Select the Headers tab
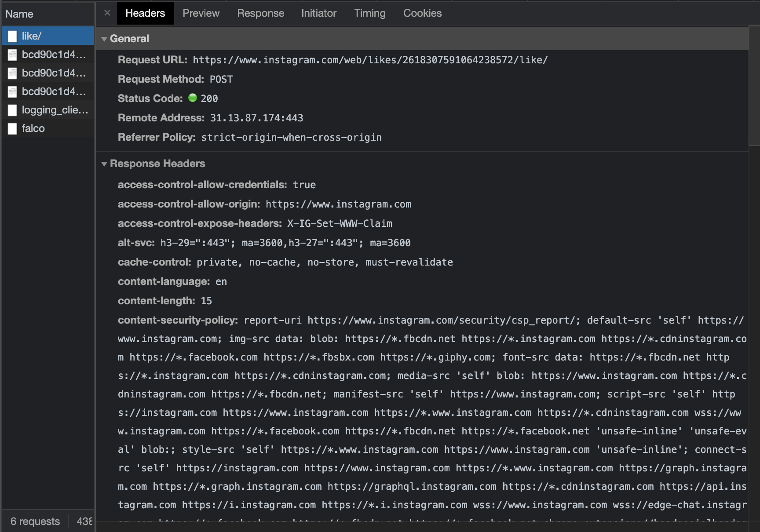The height and width of the screenshot is (532, 760). tap(145, 13)
